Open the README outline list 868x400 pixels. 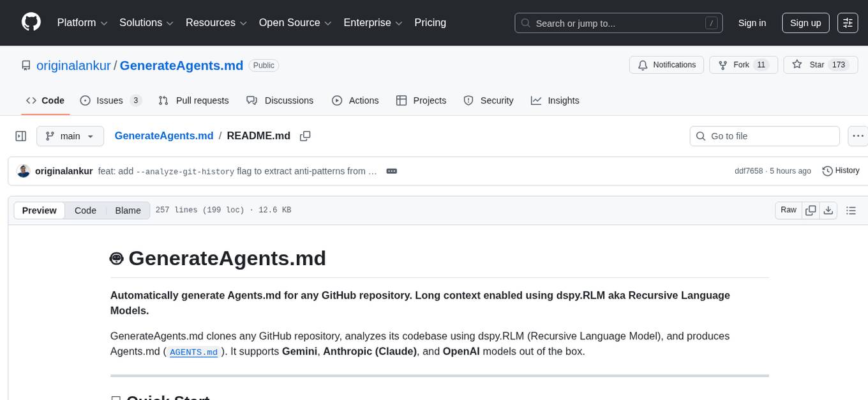pos(851,210)
